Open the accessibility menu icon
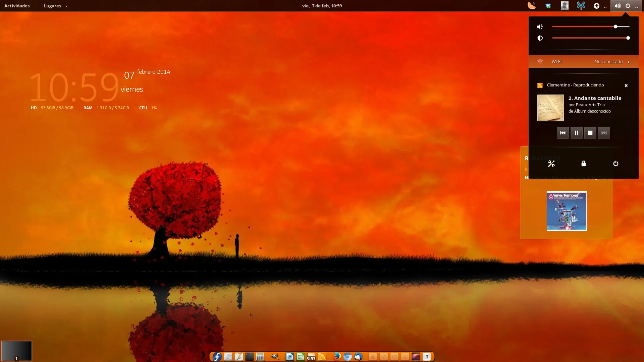The image size is (644, 362). click(596, 6)
